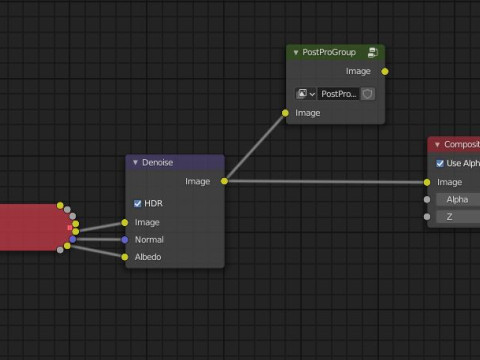The width and height of the screenshot is (480, 360).
Task: Open node group edit icon on PostProGroup
Action: coord(373,52)
